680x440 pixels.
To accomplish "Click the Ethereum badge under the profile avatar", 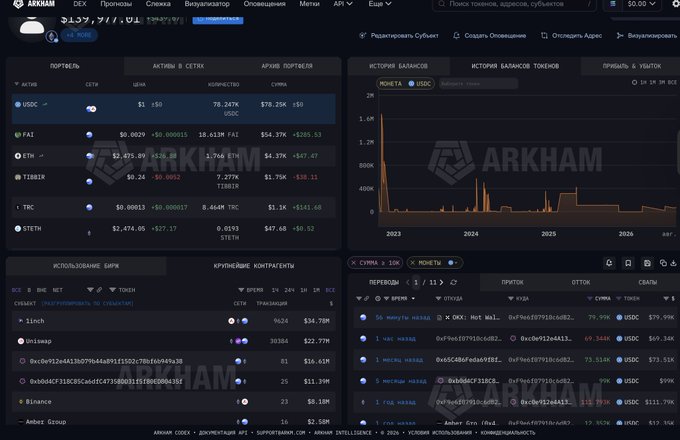I will pos(52,36).
